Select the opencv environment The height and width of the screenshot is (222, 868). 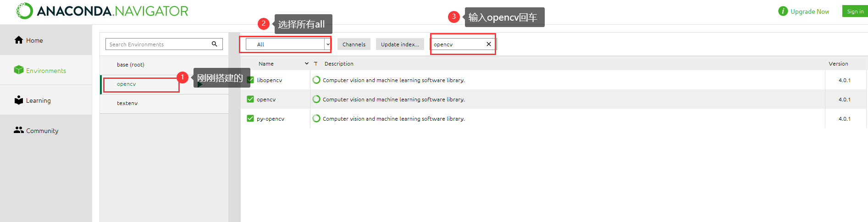164,84
